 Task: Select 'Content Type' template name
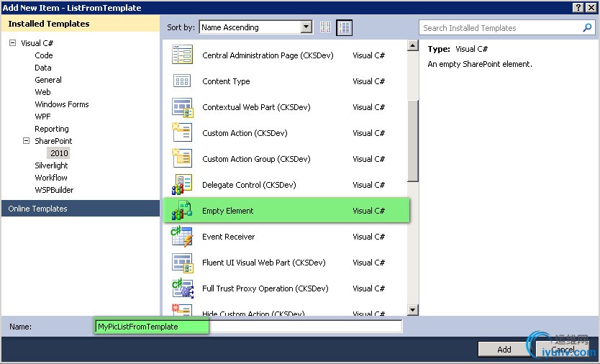point(226,81)
